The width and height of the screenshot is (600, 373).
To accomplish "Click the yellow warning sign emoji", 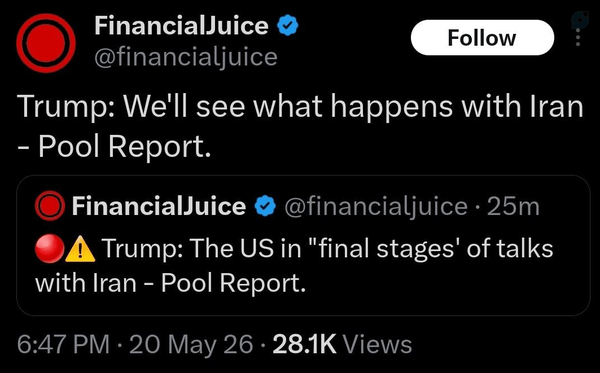I will click(80, 249).
